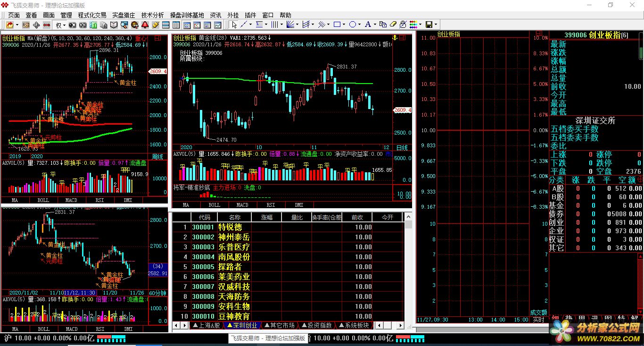Select RSI tab under the bottom-left 60-minute chart
Screen dimensions: 644x346
[100, 329]
